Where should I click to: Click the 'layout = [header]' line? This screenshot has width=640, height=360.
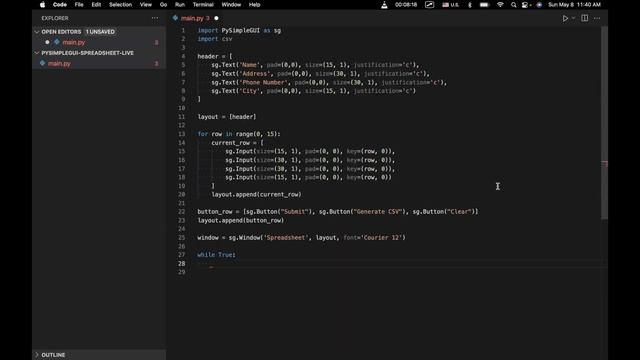tap(227, 117)
